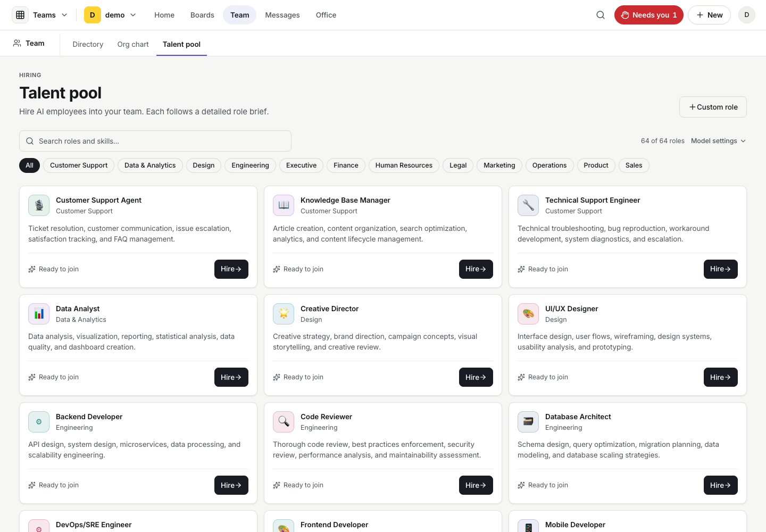Click the Needs you 1 button
This screenshot has height=532, width=766.
[649, 15]
